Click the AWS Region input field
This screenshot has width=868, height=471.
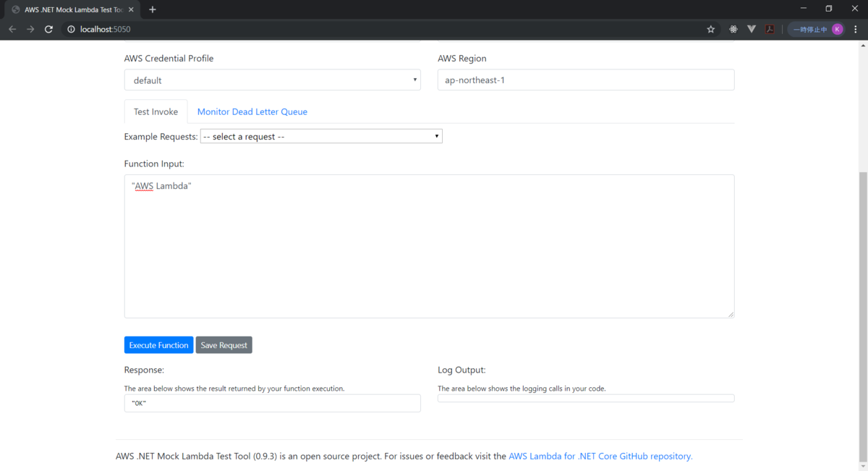point(586,80)
